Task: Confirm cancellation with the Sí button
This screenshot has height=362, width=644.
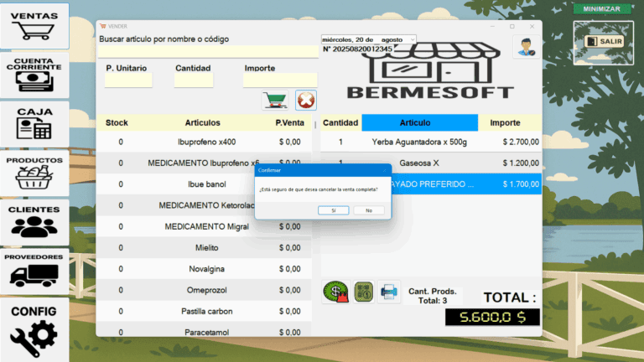Action: pyautogui.click(x=333, y=210)
